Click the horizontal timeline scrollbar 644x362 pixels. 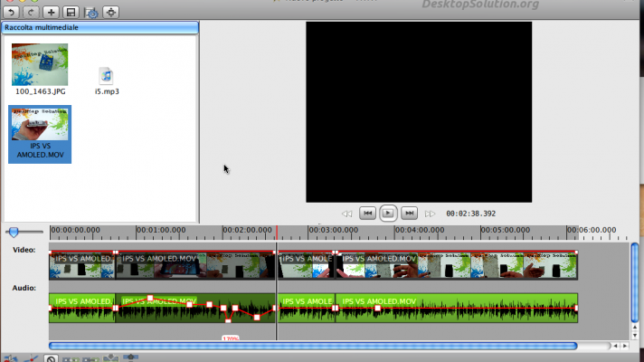(312, 346)
